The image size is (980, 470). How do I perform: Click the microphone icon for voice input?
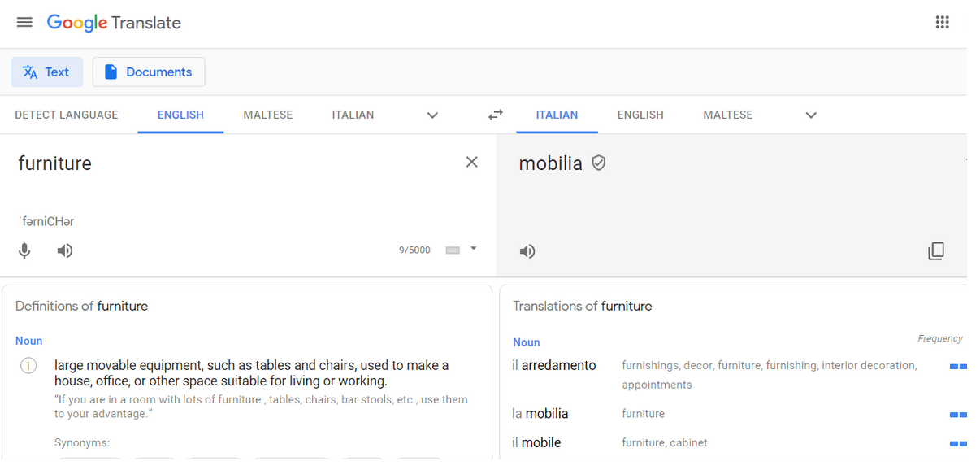(x=24, y=250)
